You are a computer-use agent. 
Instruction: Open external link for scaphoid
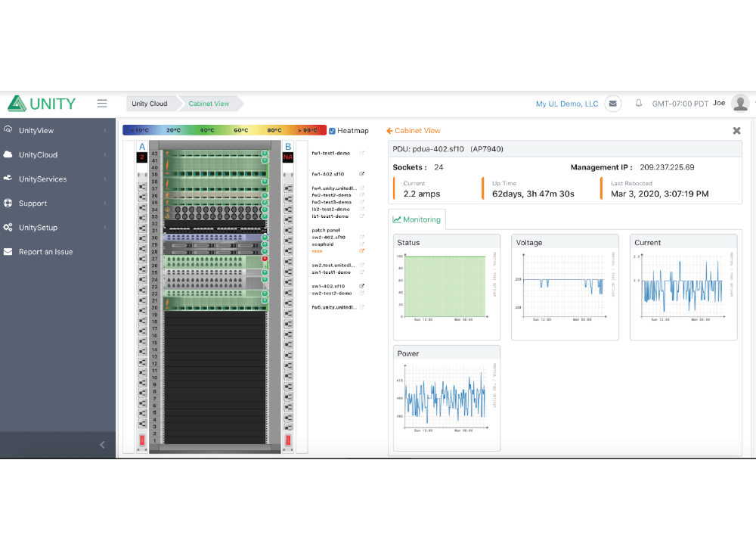[361, 244]
